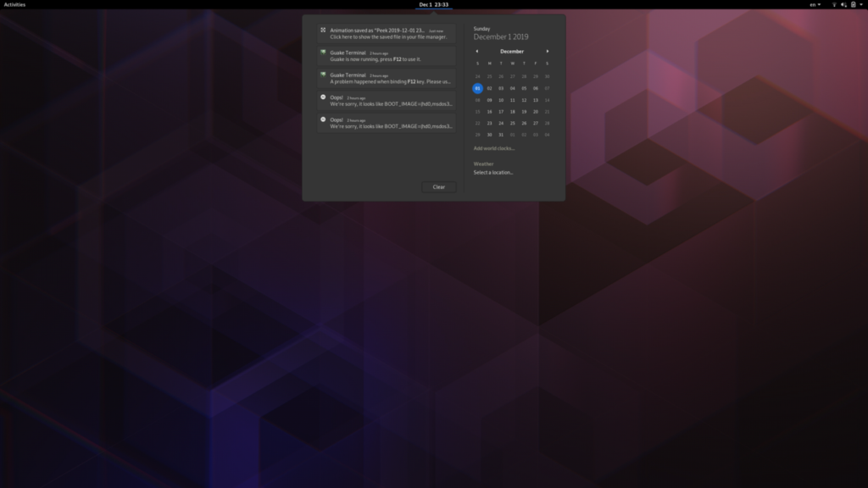The width and height of the screenshot is (868, 488).
Task: Open the Activities overview
Action: [x=14, y=4]
